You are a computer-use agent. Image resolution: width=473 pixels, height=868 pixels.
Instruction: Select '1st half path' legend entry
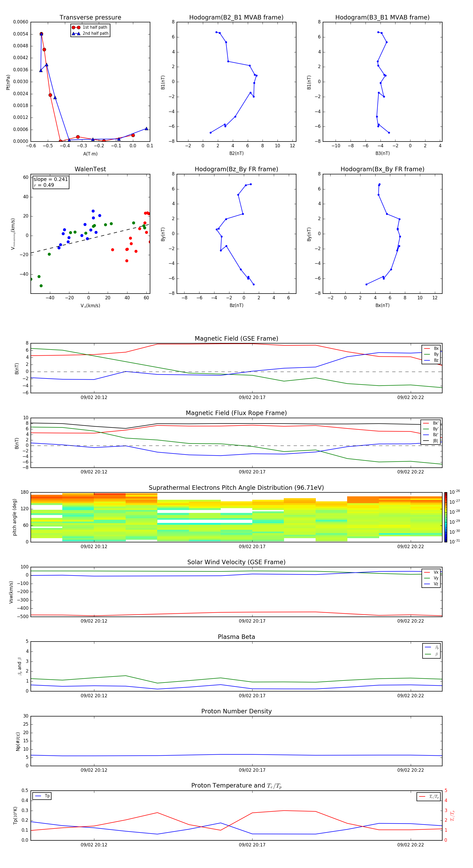(x=90, y=27)
